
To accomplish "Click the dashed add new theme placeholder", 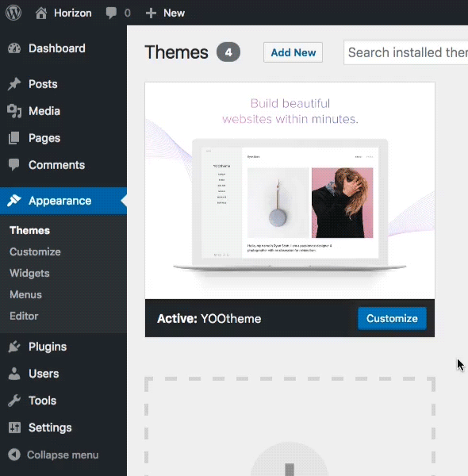I will point(290,426).
